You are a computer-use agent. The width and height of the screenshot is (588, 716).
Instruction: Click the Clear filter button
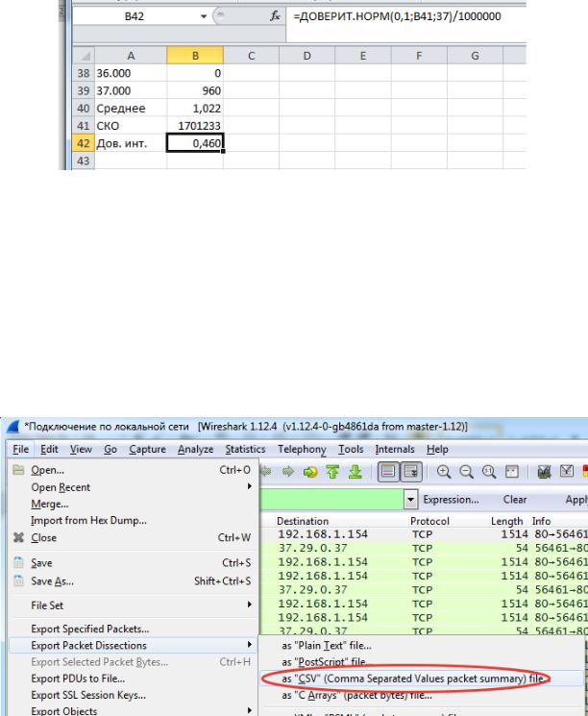[515, 500]
